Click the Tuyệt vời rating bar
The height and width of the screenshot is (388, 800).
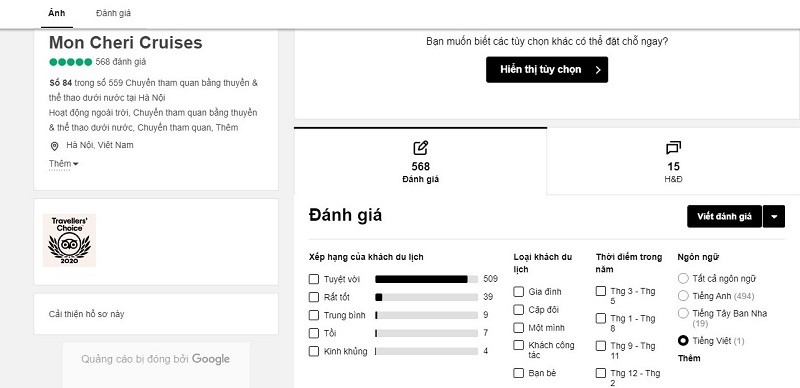coord(427,279)
